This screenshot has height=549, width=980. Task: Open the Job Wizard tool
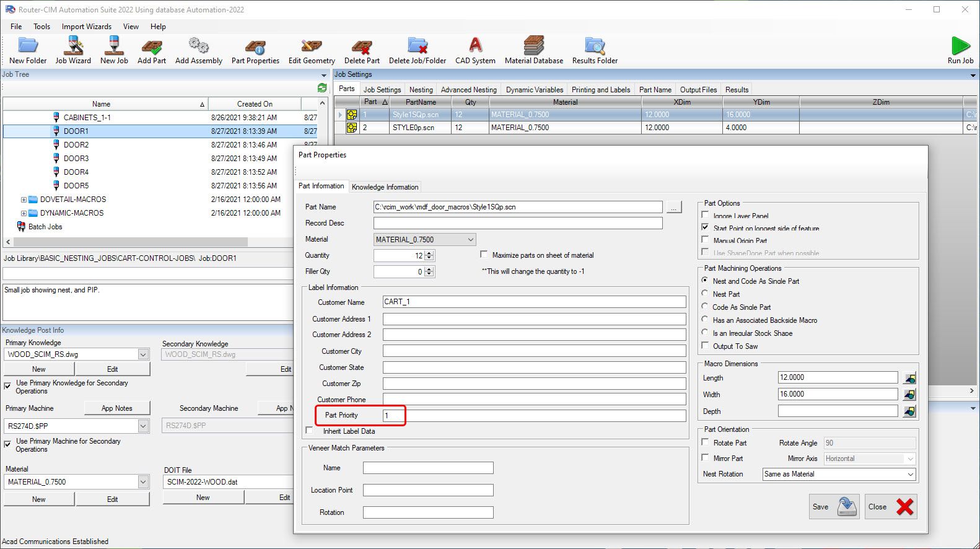coord(73,50)
